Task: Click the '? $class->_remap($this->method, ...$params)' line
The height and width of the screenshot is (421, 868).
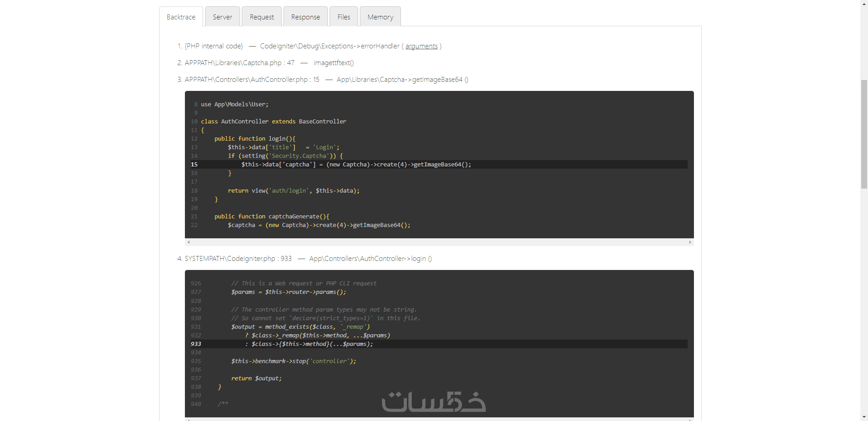Action: coord(317,336)
